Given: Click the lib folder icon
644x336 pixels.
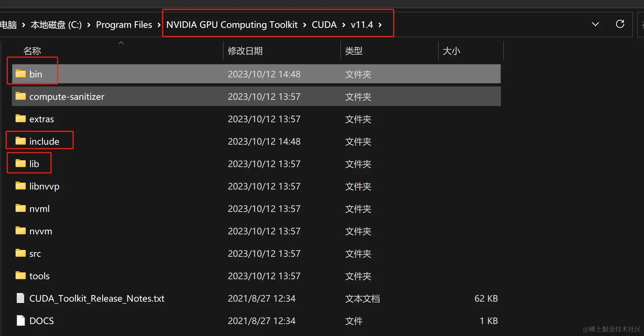Looking at the screenshot, I should [21, 163].
